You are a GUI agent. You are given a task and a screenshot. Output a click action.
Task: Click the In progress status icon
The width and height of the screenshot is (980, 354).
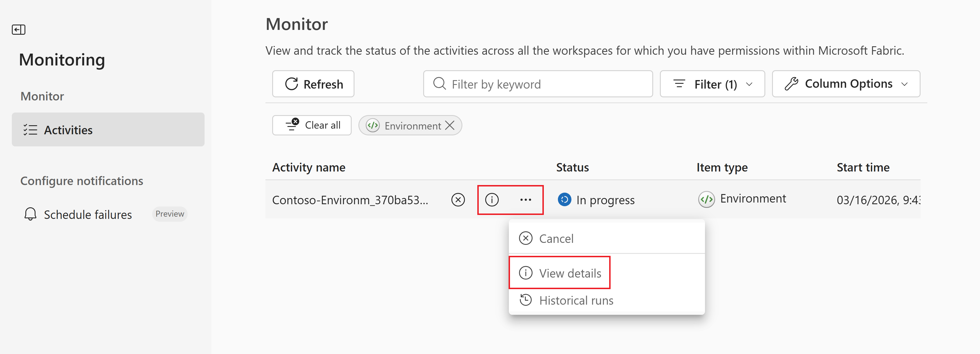(564, 200)
